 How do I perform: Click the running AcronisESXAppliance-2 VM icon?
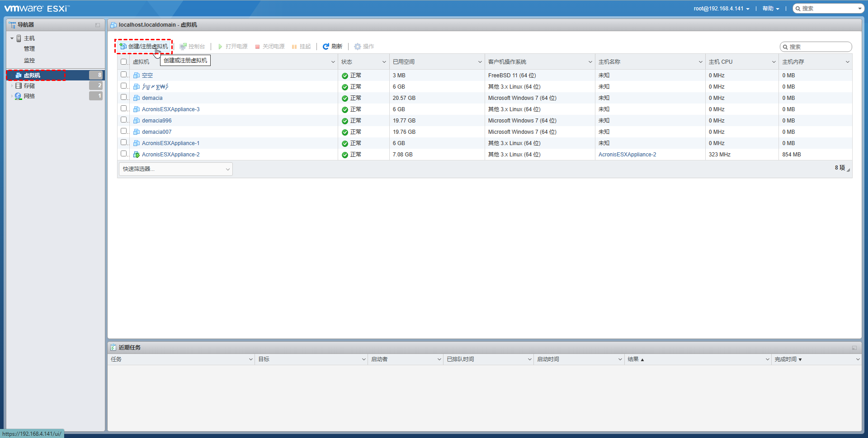coord(137,155)
